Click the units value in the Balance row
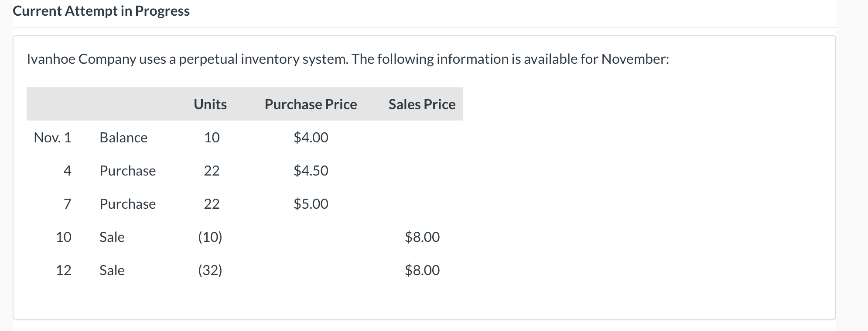 click(x=212, y=138)
